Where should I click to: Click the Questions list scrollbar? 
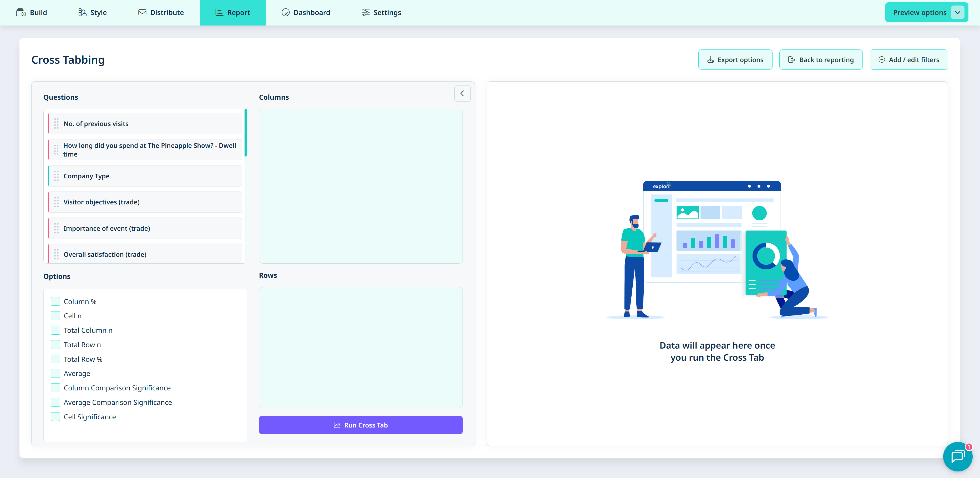(246, 133)
